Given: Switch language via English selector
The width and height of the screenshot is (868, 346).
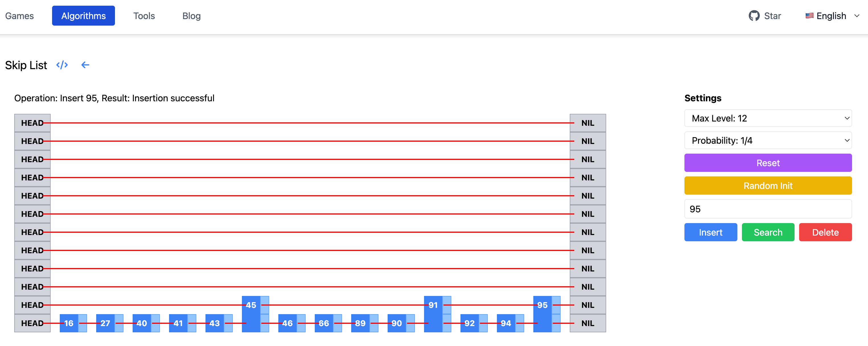Looking at the screenshot, I should click(x=832, y=16).
